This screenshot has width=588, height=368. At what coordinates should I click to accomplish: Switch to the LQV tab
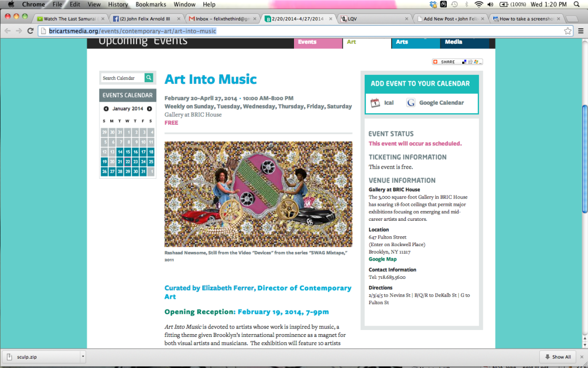tap(374, 19)
